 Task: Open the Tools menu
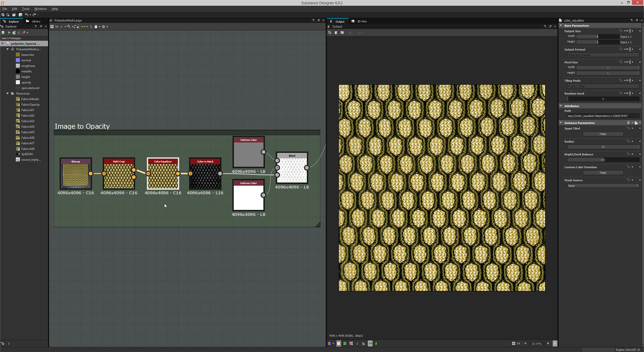click(26, 9)
